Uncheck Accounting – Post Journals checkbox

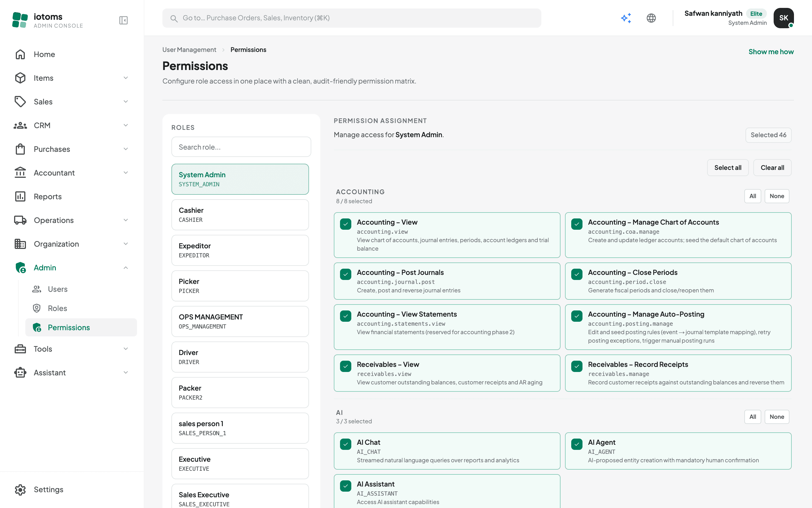[346, 274]
